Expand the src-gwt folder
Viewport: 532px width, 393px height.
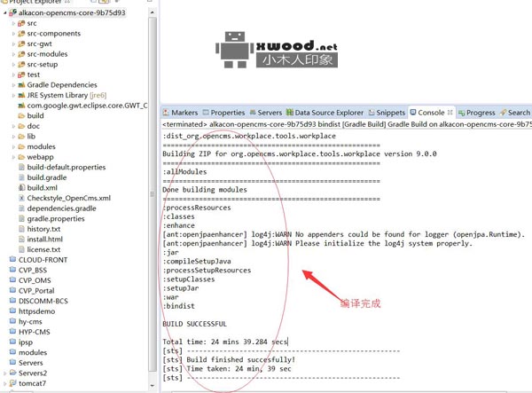click(13, 43)
